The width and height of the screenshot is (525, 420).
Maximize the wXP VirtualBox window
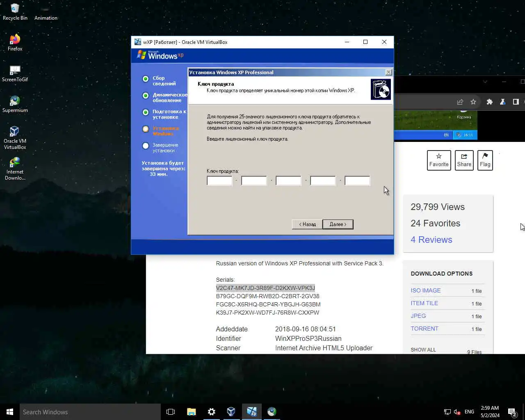365,42
